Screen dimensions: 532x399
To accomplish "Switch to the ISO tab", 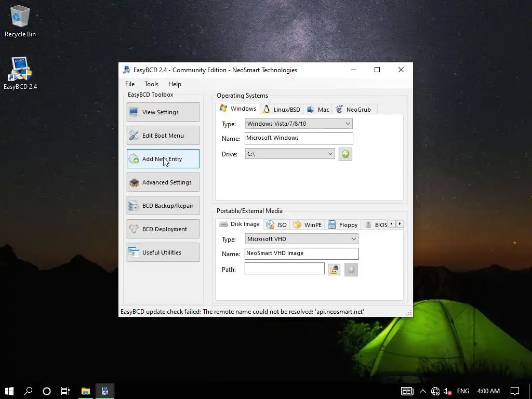I will (276, 224).
